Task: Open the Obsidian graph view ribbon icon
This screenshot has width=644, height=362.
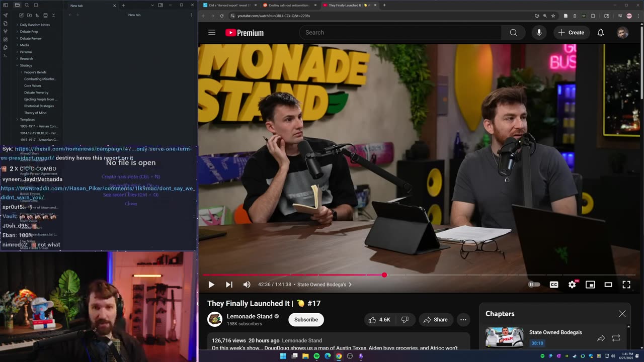Action: click(x=6, y=31)
